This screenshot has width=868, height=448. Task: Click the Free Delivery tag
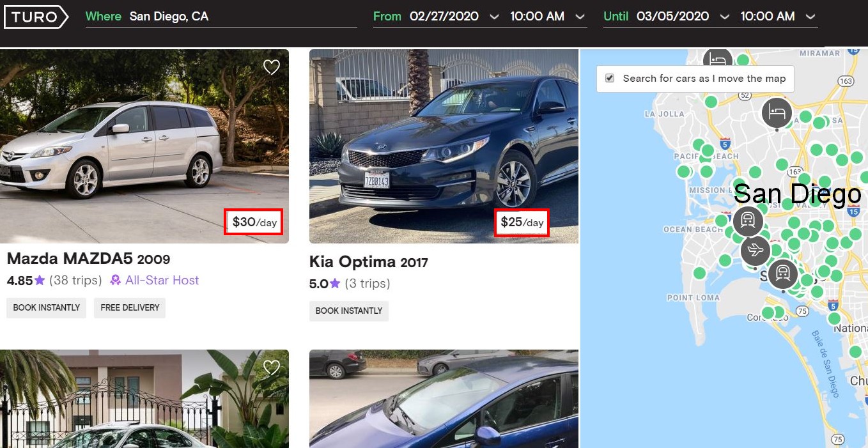coord(130,307)
